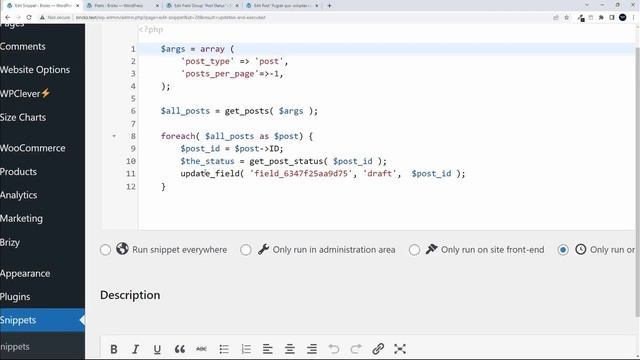
Task: Open Products menu
Action: click(x=18, y=172)
